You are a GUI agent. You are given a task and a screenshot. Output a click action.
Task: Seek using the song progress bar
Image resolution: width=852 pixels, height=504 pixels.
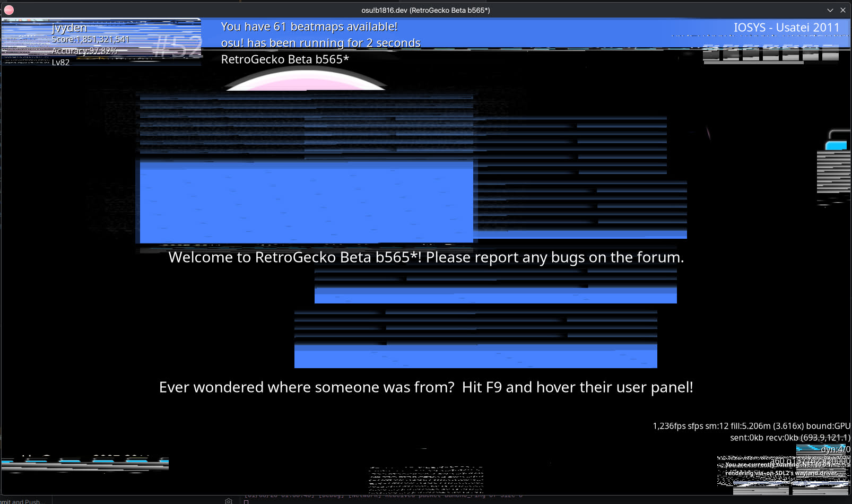[x=753, y=63]
